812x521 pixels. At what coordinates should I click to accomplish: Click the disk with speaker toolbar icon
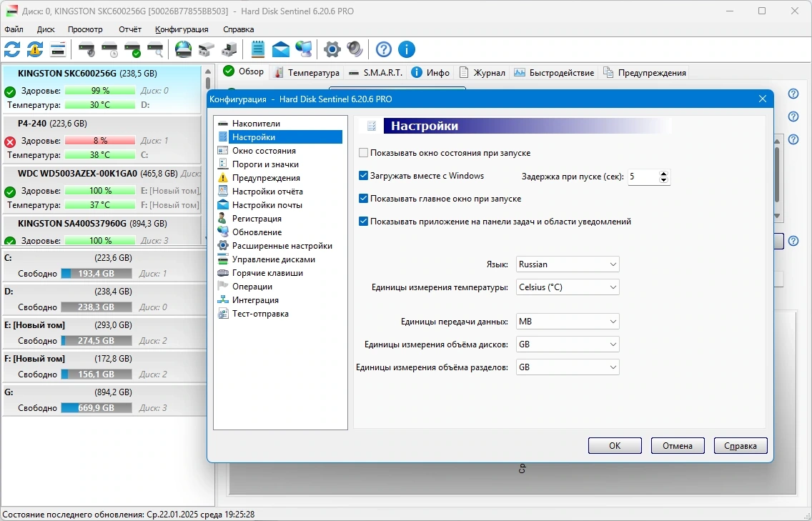tap(86, 50)
